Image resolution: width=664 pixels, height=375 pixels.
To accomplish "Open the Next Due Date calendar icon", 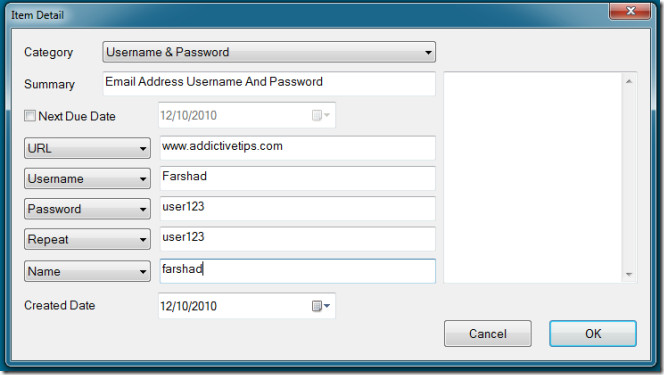I will [321, 115].
